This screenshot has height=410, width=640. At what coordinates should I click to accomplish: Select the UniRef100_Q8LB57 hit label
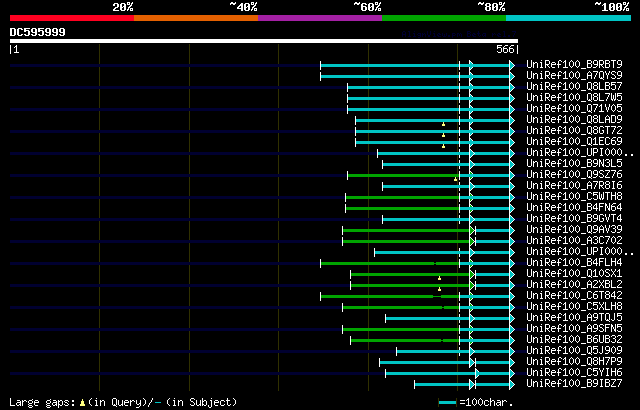point(574,86)
